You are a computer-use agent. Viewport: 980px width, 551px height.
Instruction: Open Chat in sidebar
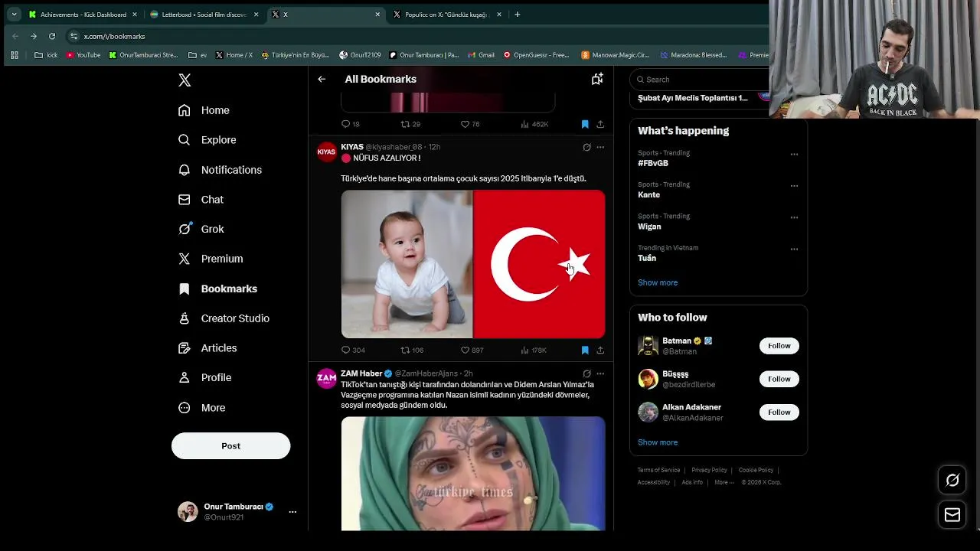click(x=201, y=200)
